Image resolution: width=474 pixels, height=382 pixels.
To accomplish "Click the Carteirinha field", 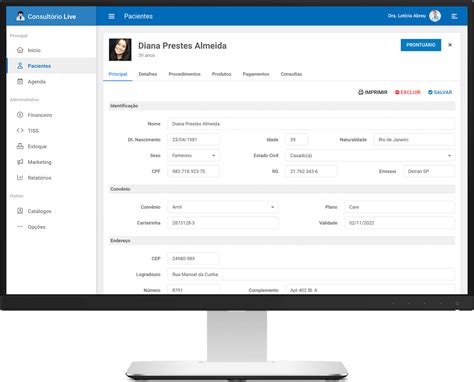I will 223,223.
